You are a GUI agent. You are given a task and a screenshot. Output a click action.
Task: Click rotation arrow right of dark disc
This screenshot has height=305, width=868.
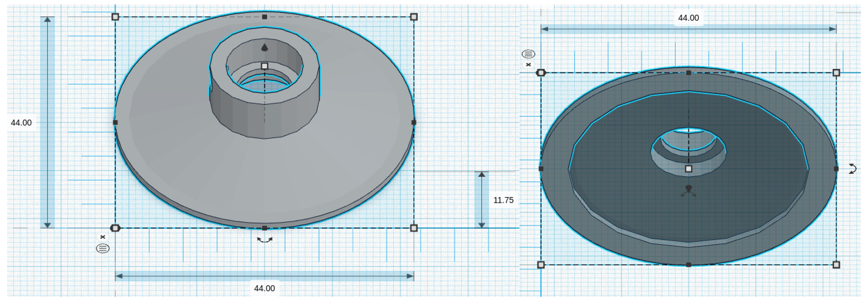point(852,169)
